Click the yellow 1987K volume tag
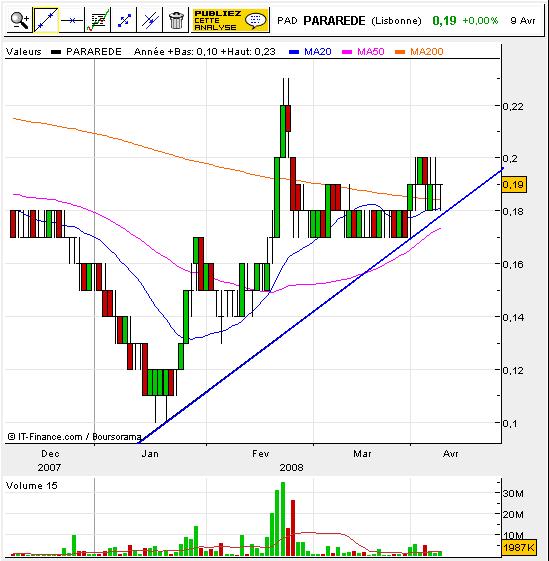This screenshot has width=549, height=561. click(x=518, y=547)
